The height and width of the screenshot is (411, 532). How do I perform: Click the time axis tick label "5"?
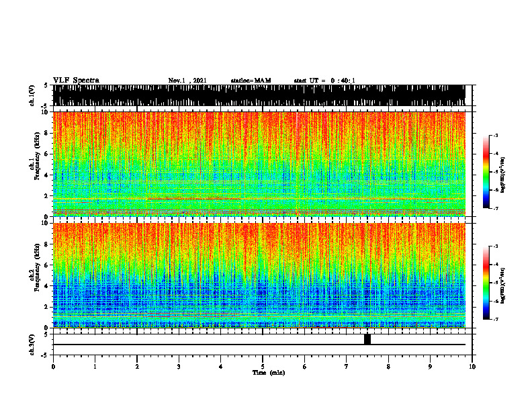click(x=263, y=367)
